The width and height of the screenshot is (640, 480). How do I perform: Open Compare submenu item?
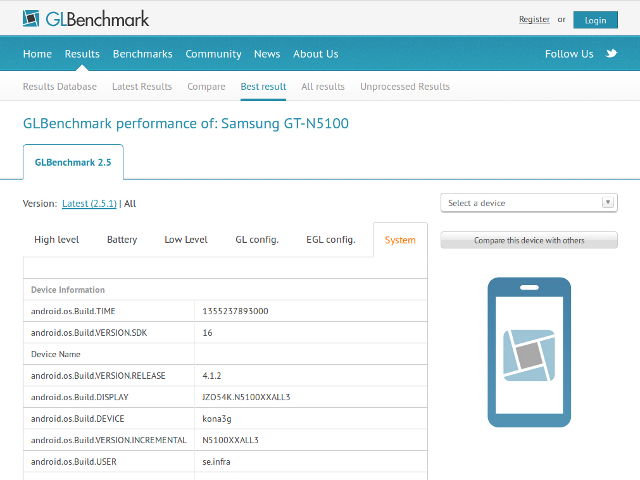click(x=206, y=87)
